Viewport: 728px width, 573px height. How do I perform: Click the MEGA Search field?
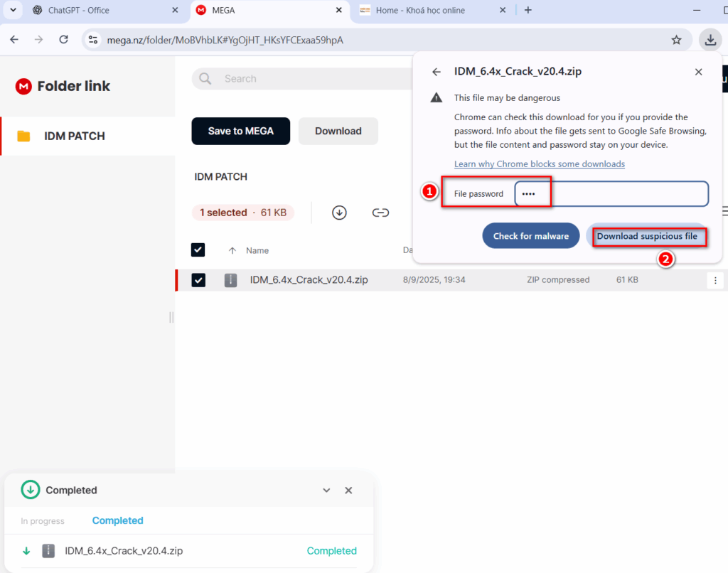coord(301,78)
